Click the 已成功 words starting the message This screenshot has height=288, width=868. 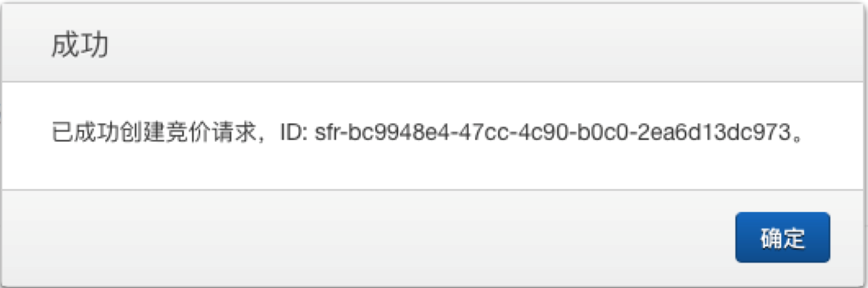(85, 132)
